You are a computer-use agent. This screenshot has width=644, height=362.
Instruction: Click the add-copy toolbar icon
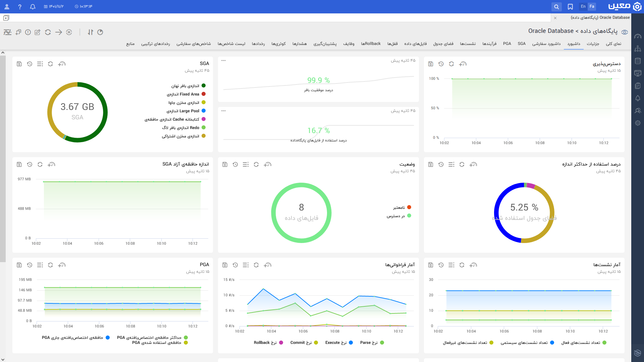(x=18, y=32)
